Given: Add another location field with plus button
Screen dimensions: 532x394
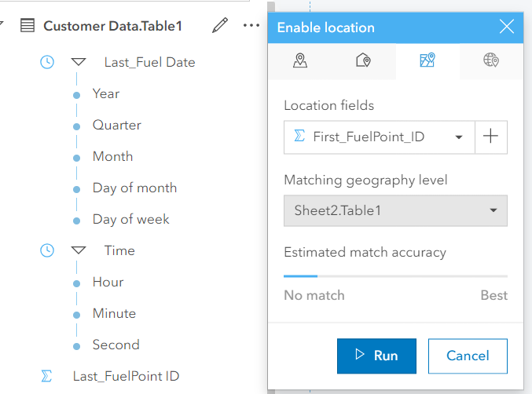Looking at the screenshot, I should tap(491, 137).
